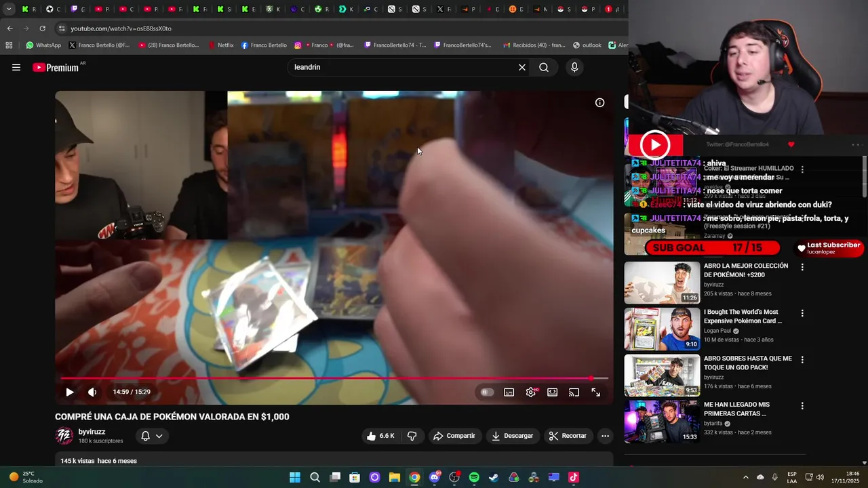Submit search with magnifying glass icon

coord(544,67)
